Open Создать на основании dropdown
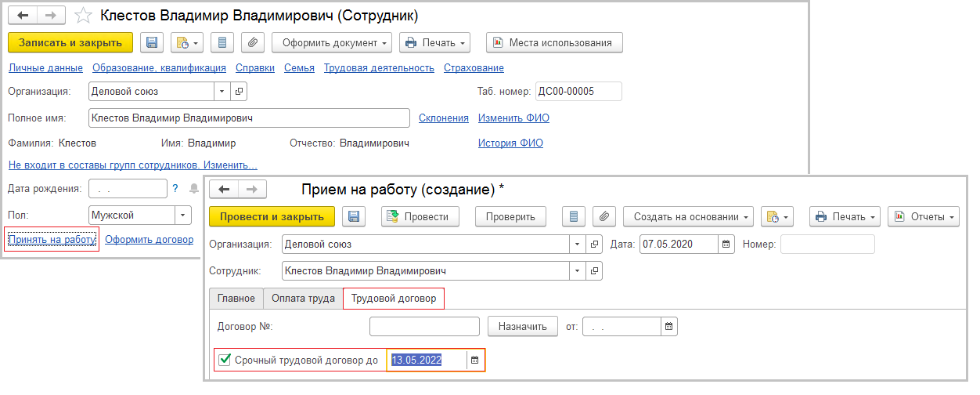This screenshot has width=980, height=395. 689,216
